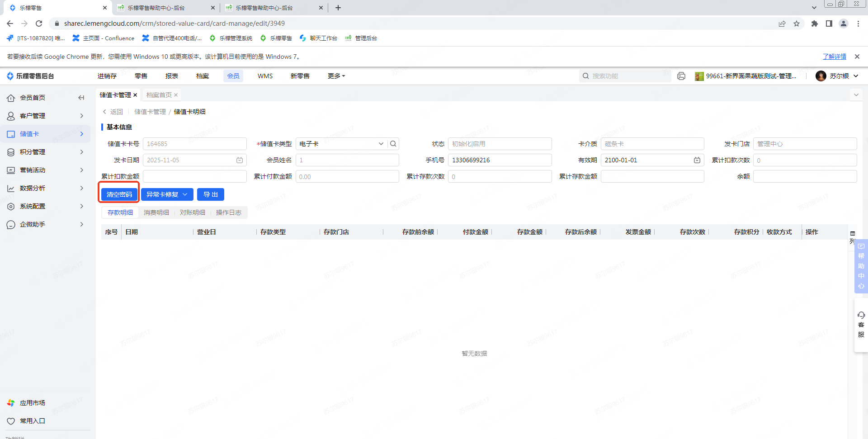This screenshot has width=868, height=439.
Task: Open the calendar picker for 有效期
Action: 697,160
